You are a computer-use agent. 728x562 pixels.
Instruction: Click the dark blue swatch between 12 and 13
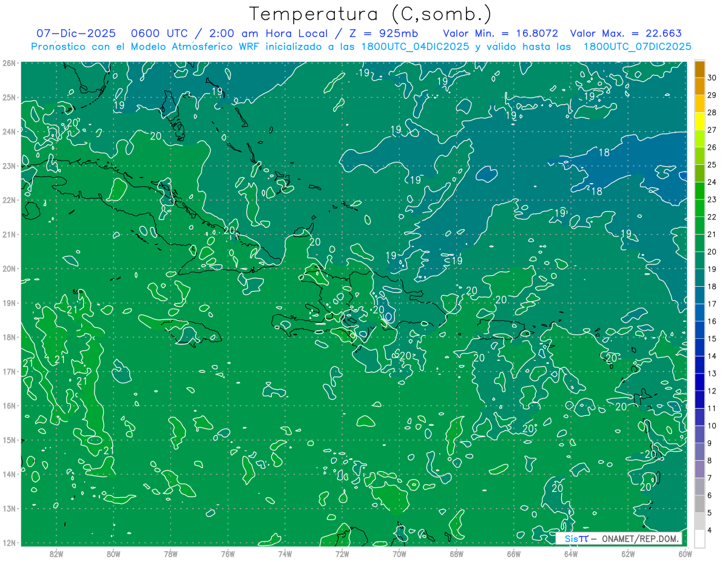(x=699, y=383)
